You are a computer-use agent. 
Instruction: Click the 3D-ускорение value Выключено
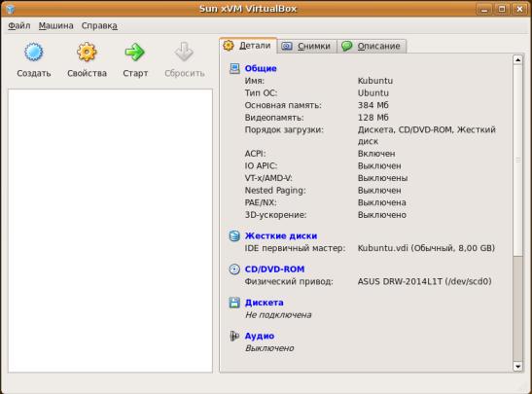tap(382, 215)
